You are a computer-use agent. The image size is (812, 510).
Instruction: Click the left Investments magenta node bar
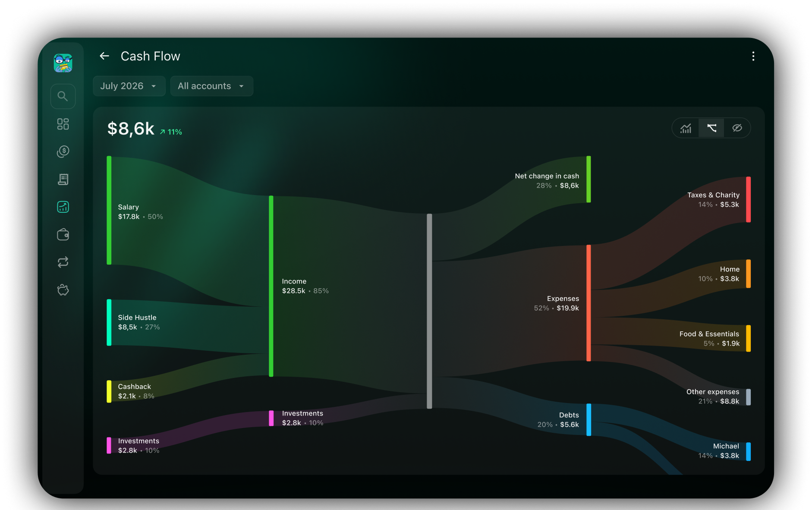pyautogui.click(x=109, y=445)
